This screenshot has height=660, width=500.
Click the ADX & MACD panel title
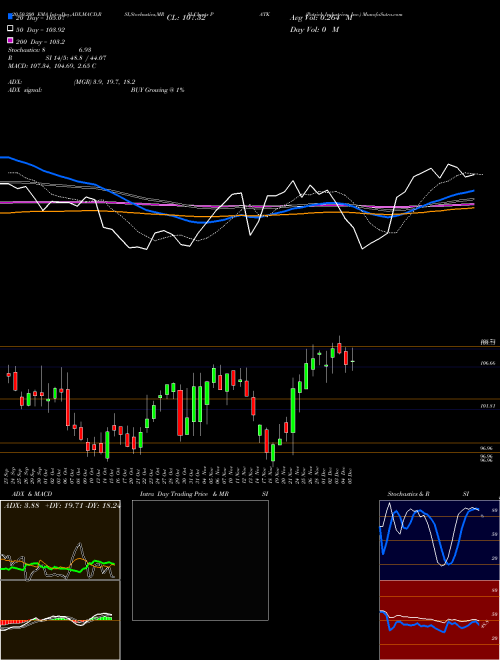point(32,494)
